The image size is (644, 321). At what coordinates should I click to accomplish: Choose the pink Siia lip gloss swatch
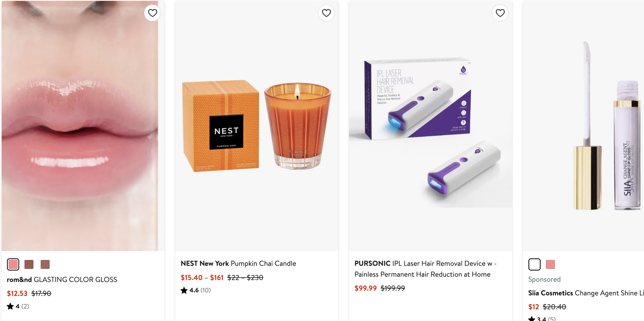pos(550,264)
